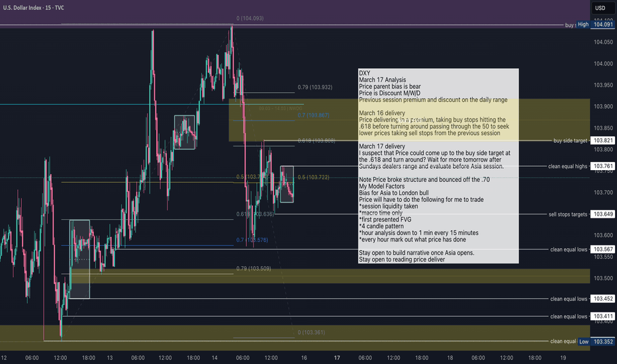Screen dimensions: 617x364
Task: Click the "My Model Factors" note line
Action: pyautogui.click(x=382, y=187)
